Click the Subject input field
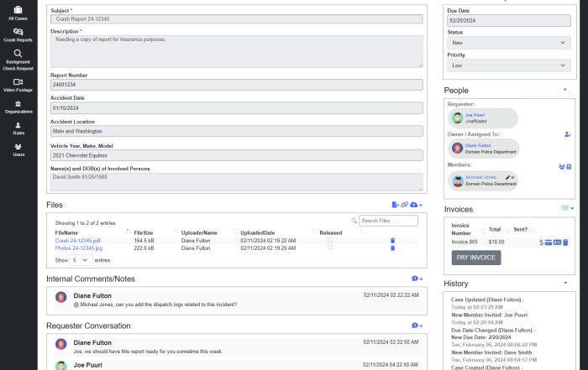Viewport: 588px width, 370px height. click(x=237, y=19)
